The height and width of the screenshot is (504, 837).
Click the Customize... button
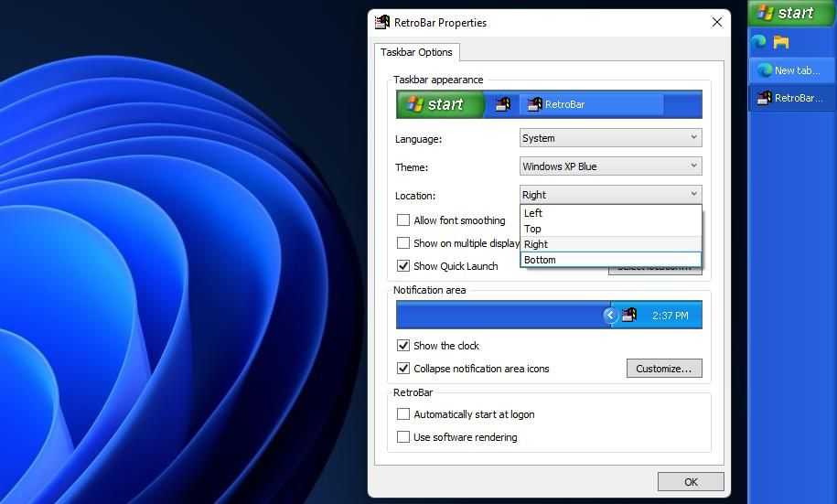click(x=663, y=369)
